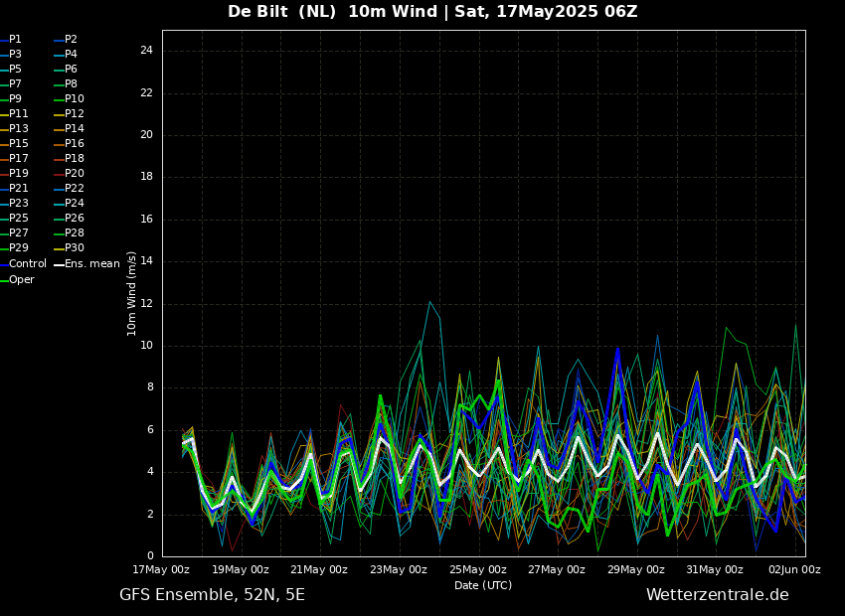Click the P25 legend item
Viewport: 845px width, 616px height.
(x=18, y=219)
